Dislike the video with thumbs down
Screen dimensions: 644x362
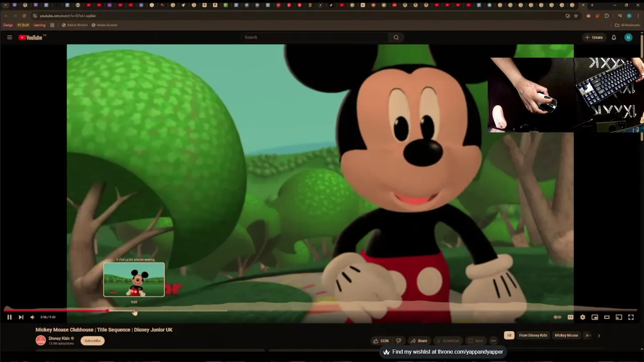(x=398, y=341)
